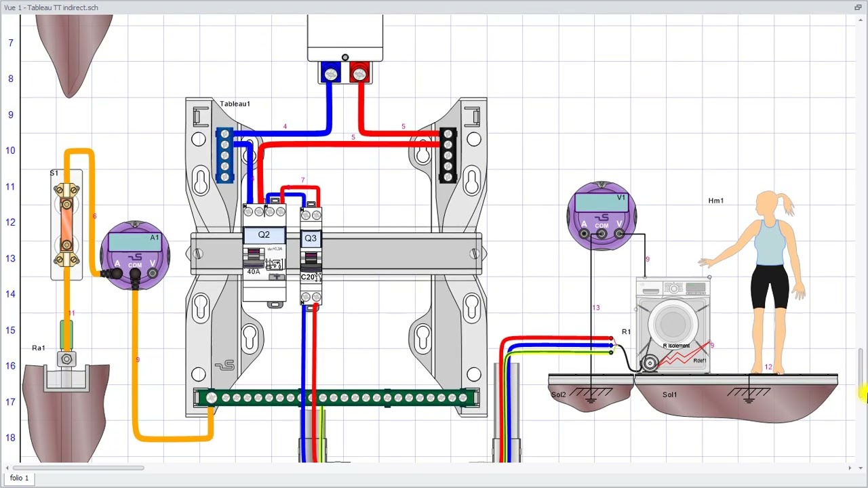Image resolution: width=868 pixels, height=488 pixels.
Task: Click the V jack on voltmeter V1
Action: click(619, 234)
